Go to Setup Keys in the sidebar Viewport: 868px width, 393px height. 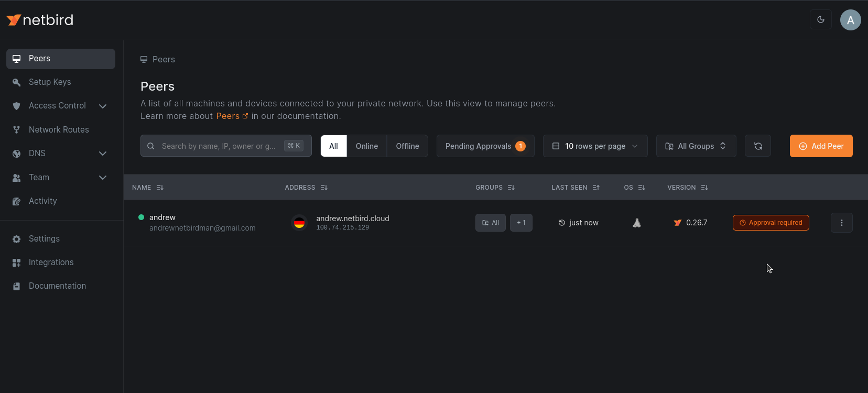[x=50, y=82]
